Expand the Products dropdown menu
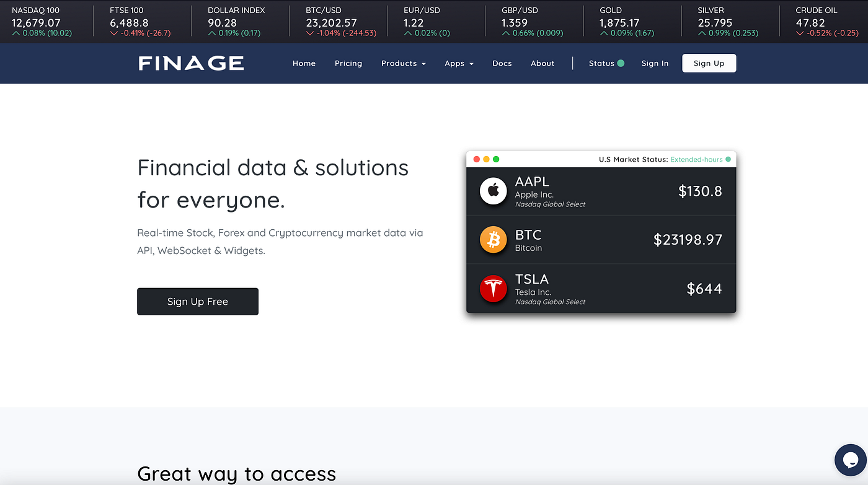The image size is (868, 485). pyautogui.click(x=404, y=63)
